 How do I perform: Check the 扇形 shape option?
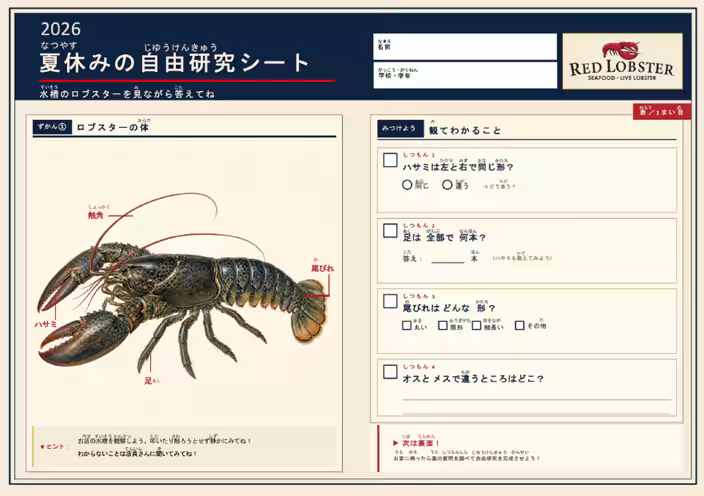pyautogui.click(x=443, y=325)
